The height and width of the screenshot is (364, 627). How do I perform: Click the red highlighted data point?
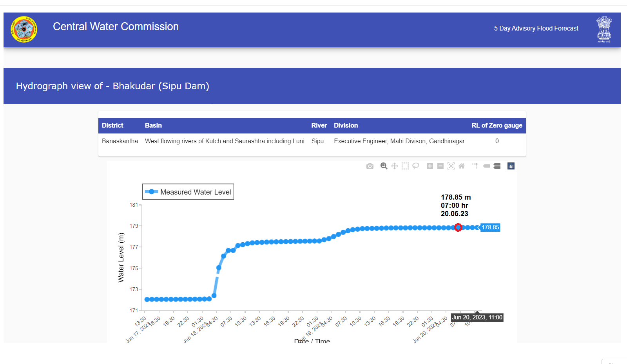point(458,227)
